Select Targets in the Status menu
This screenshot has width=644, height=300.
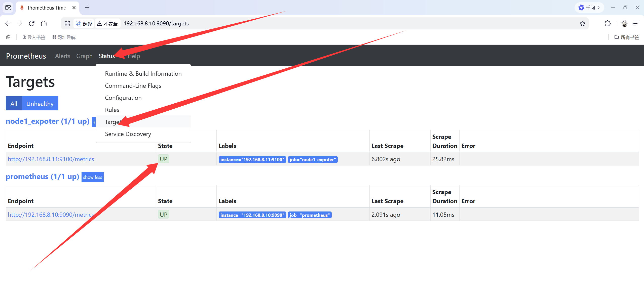143,122
